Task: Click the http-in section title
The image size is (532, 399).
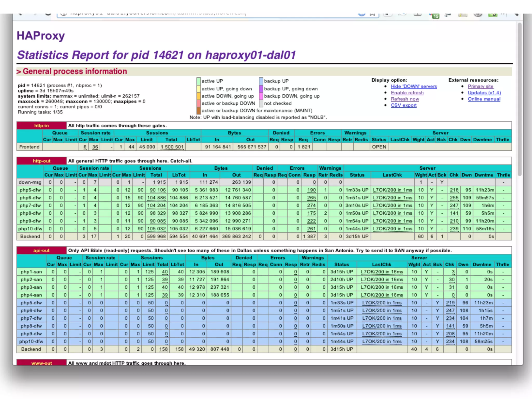Action: tap(42, 126)
